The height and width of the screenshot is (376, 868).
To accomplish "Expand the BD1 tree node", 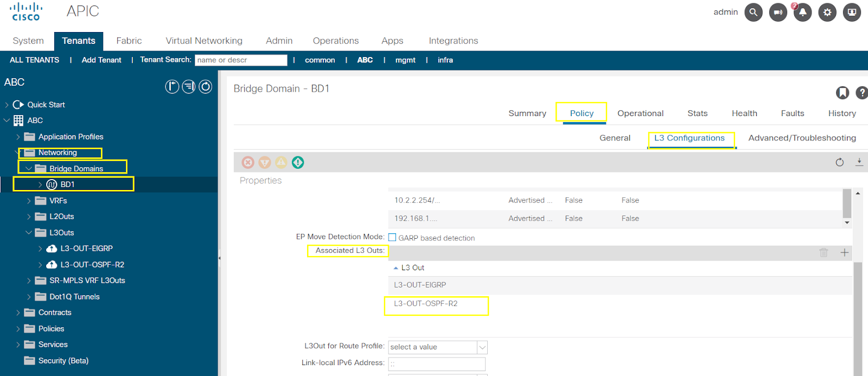I will point(40,184).
